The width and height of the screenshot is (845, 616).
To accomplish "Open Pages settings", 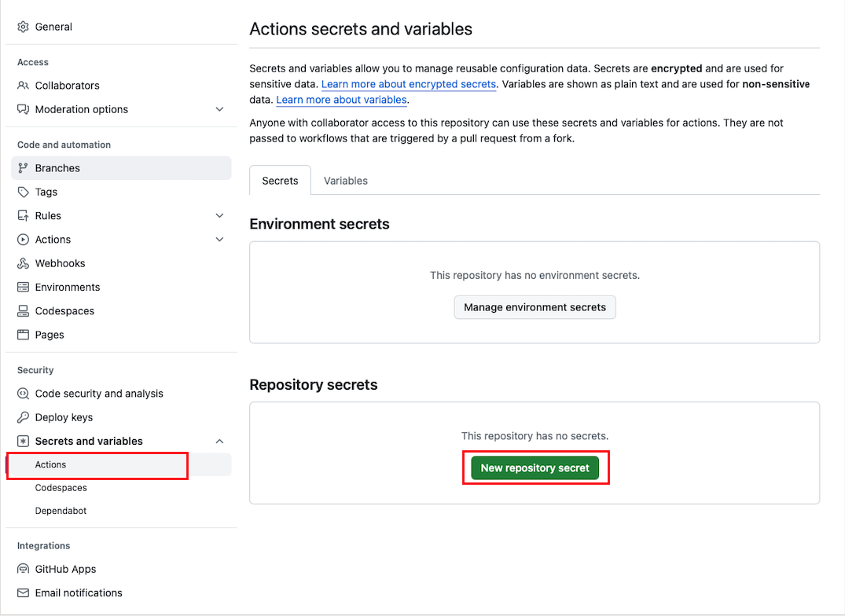I will tap(121, 335).
